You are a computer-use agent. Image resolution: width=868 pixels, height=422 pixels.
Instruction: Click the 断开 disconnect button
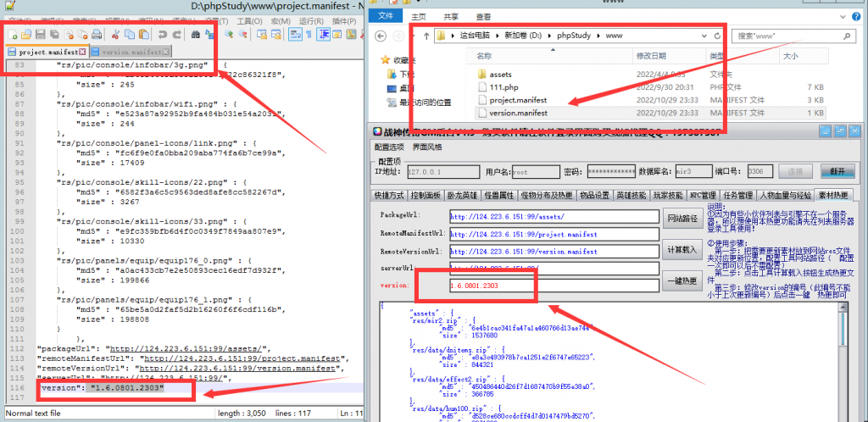pyautogui.click(x=837, y=171)
